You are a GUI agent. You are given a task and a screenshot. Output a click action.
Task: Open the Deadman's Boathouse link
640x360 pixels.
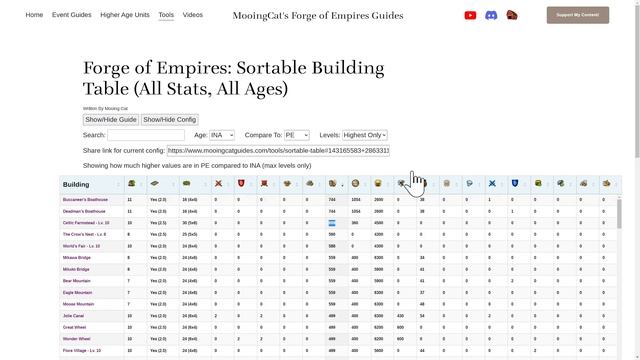[84, 211]
